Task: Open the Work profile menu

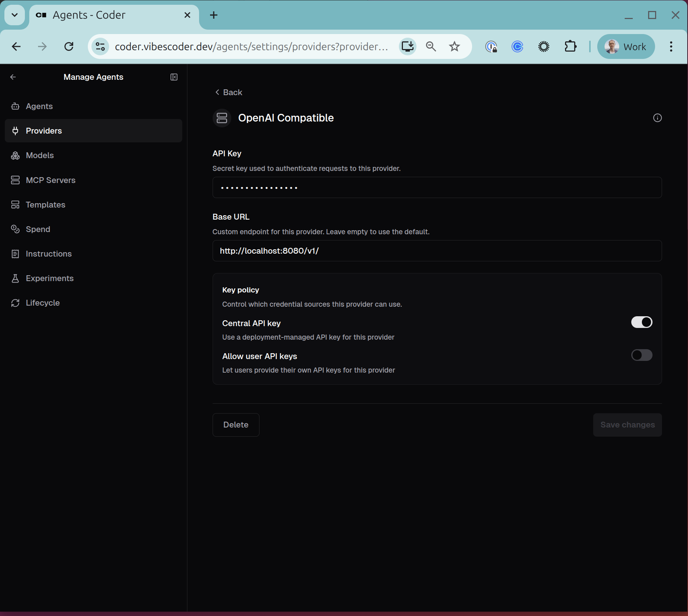Action: point(626,46)
